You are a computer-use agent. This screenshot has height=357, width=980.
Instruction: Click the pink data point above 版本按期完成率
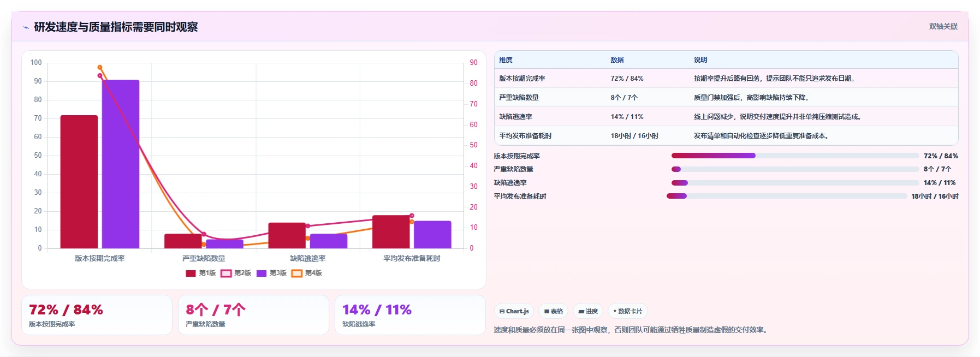(100, 76)
